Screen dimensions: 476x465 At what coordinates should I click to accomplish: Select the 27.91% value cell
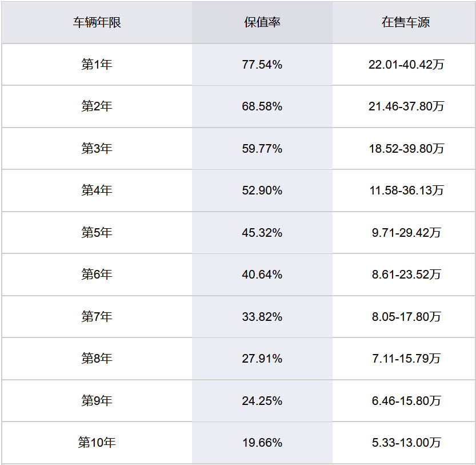[x=262, y=359]
